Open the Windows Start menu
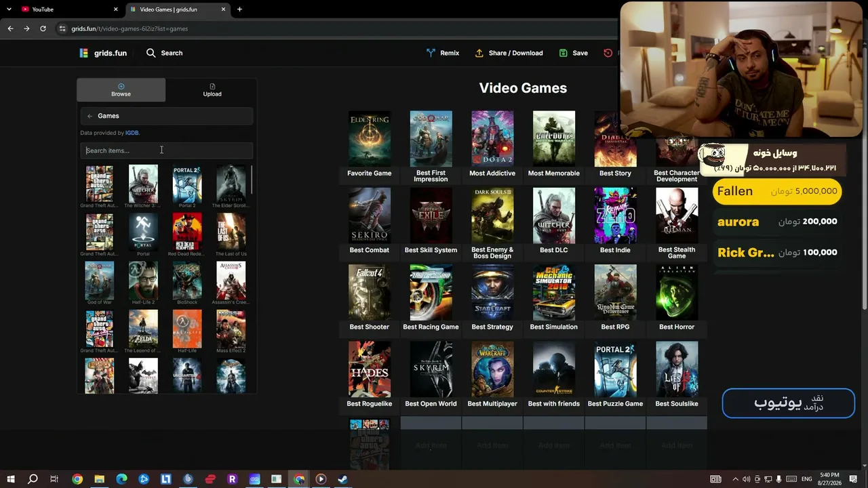Viewport: 868px width, 488px height. [x=11, y=479]
